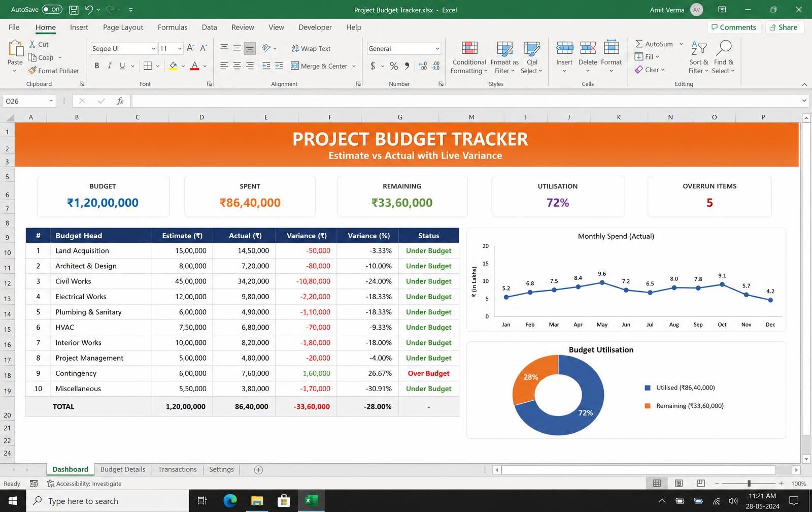Click the zoom out minus button

(717, 483)
